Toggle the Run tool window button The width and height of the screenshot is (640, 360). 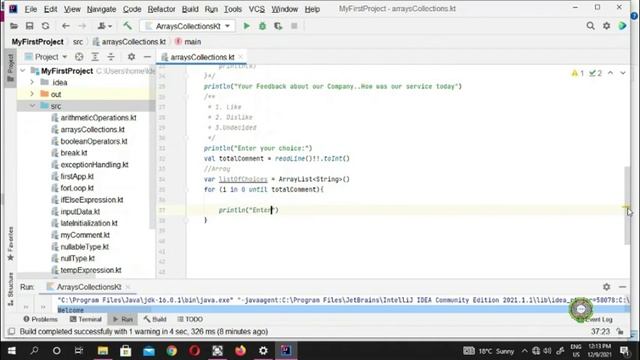(123, 319)
